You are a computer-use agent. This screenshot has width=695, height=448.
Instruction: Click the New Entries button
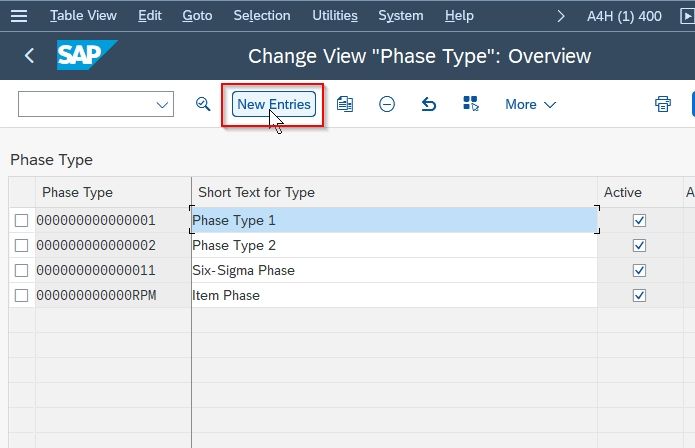tap(274, 104)
